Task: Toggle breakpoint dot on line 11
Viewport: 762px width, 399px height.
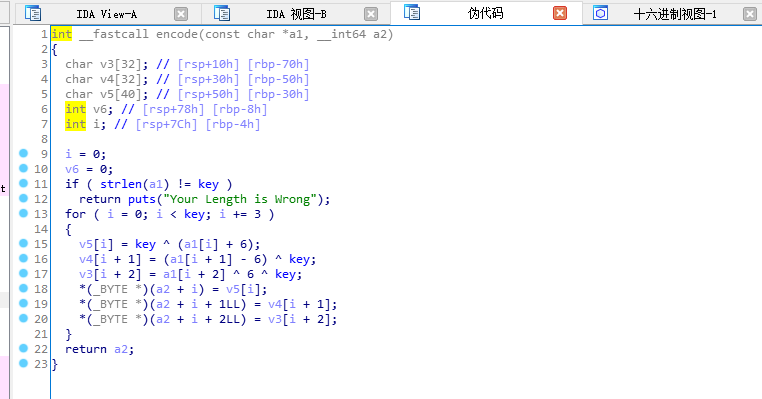Action: click(x=23, y=183)
